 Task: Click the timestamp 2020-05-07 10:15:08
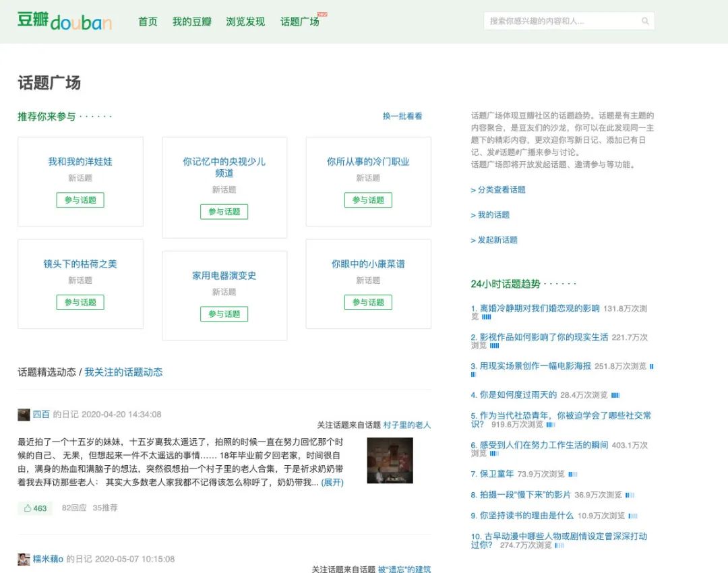[x=135, y=559]
